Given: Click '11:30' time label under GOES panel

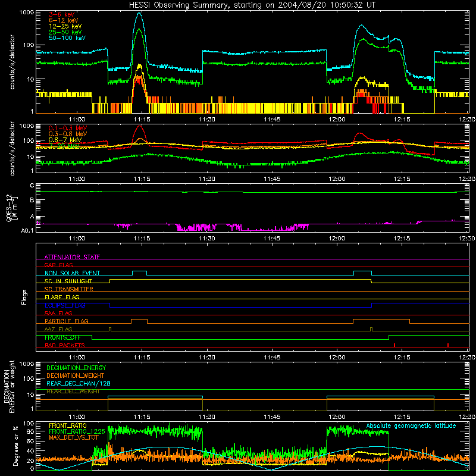Looking at the screenshot, I should click(207, 239).
